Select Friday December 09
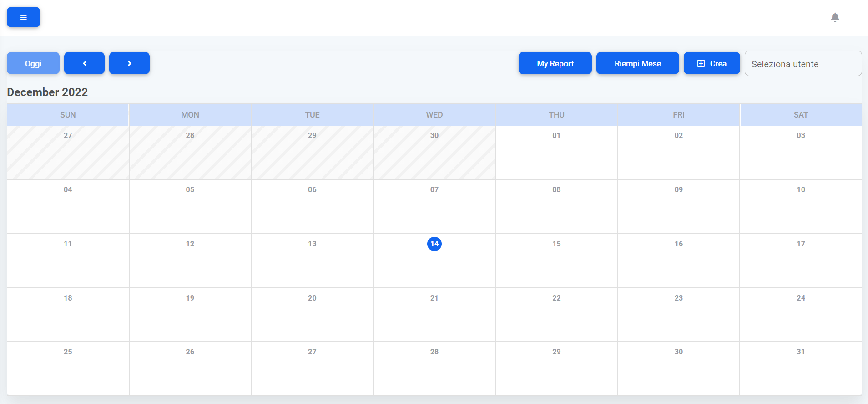868x404 pixels. (678, 206)
